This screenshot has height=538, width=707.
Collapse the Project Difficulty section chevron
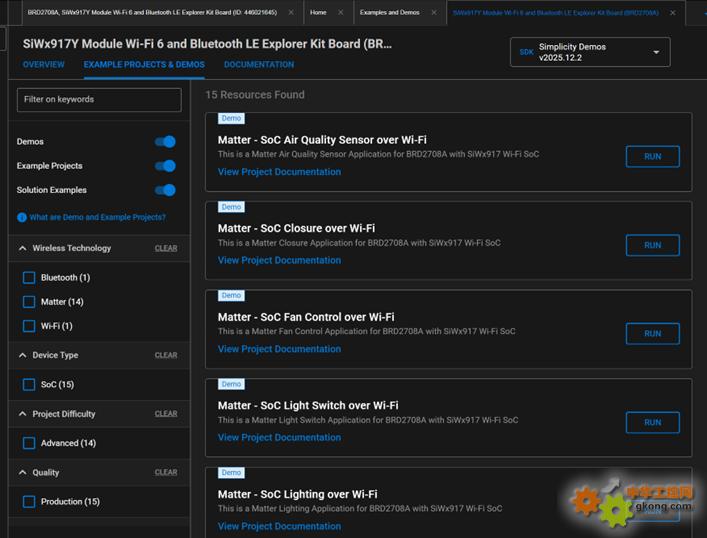(23, 414)
